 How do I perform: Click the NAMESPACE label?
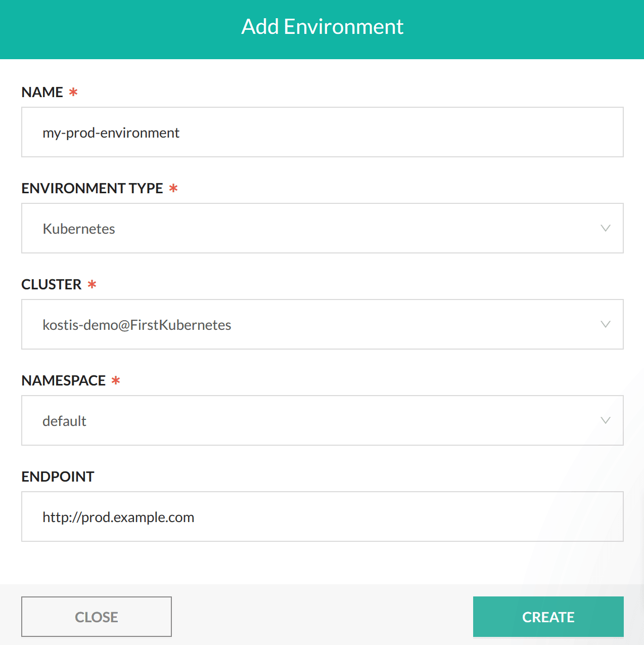click(x=63, y=380)
